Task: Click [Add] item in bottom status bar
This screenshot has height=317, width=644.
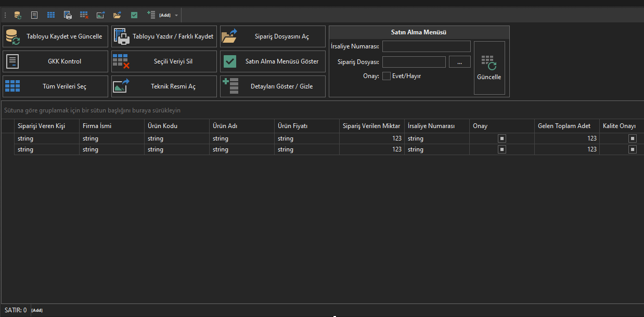Action: 37,310
